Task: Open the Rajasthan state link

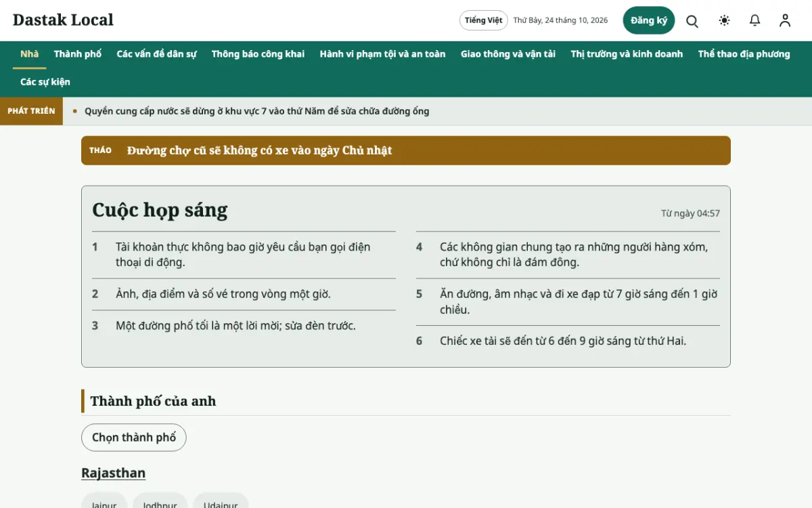Action: pos(113,473)
